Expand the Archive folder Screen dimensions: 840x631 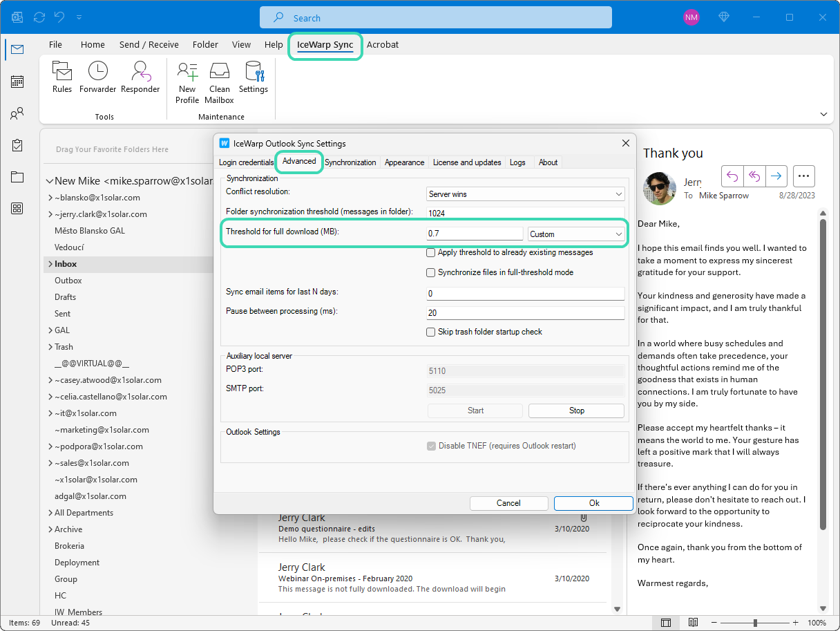(x=50, y=529)
